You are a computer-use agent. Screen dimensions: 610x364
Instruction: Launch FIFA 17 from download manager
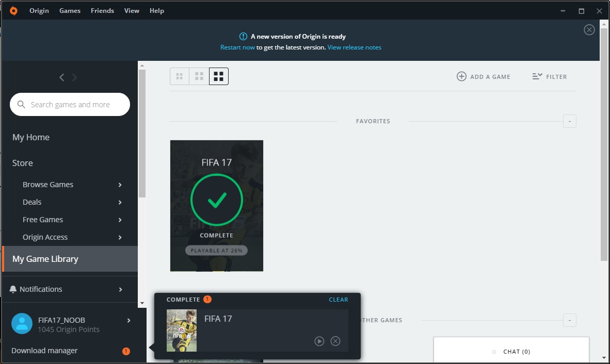pyautogui.click(x=319, y=341)
